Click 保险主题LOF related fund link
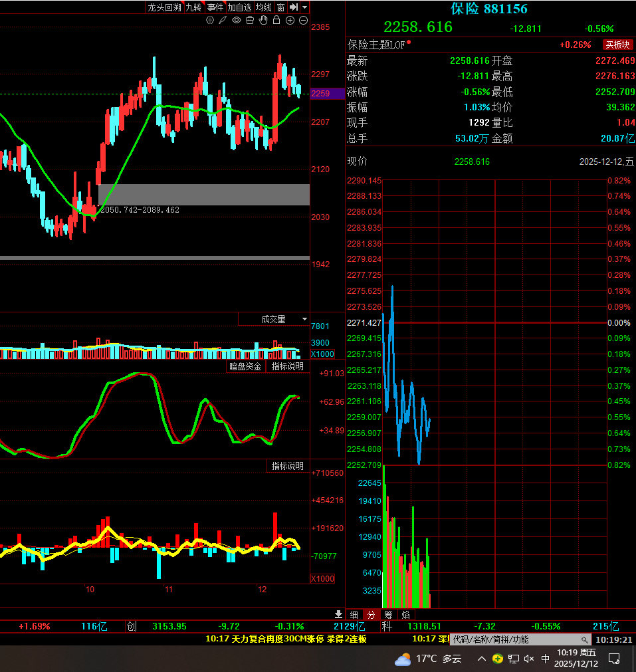This screenshot has width=636, height=672. tap(376, 45)
